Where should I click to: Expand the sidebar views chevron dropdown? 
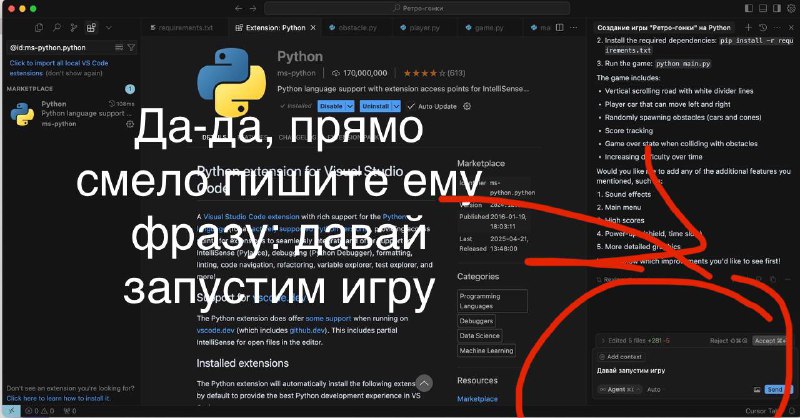(x=109, y=28)
